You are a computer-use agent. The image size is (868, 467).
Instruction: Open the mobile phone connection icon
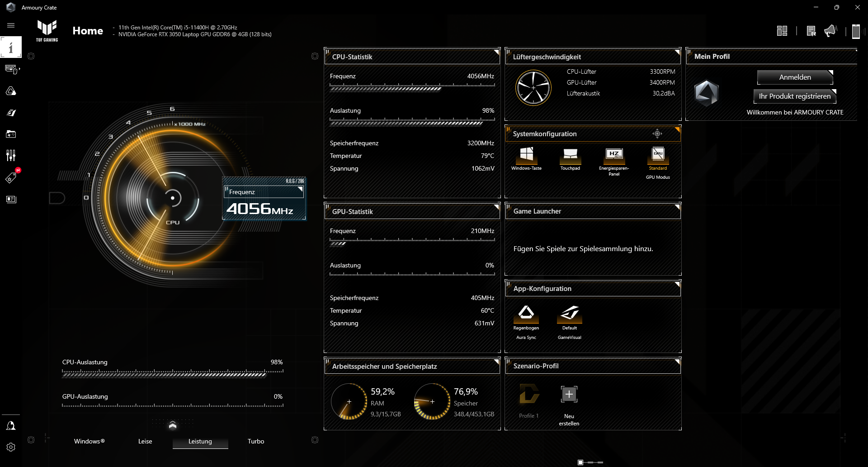click(x=856, y=31)
